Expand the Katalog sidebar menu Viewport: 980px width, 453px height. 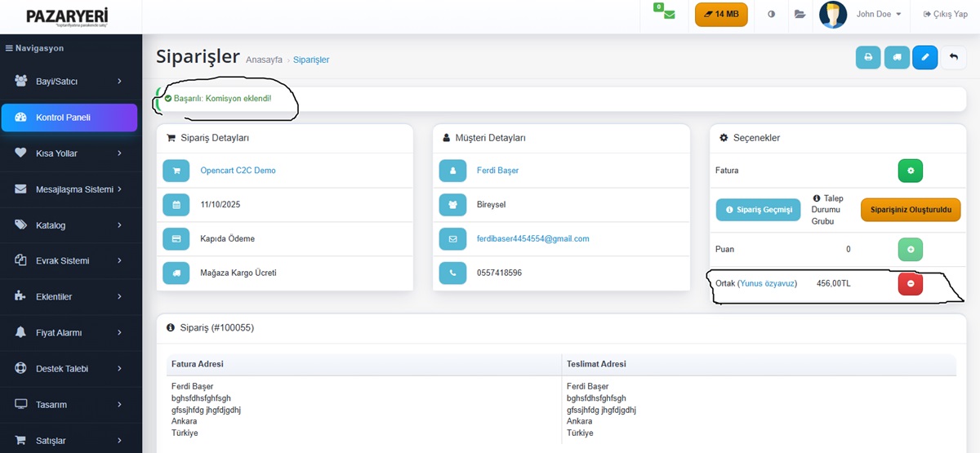[x=69, y=225]
